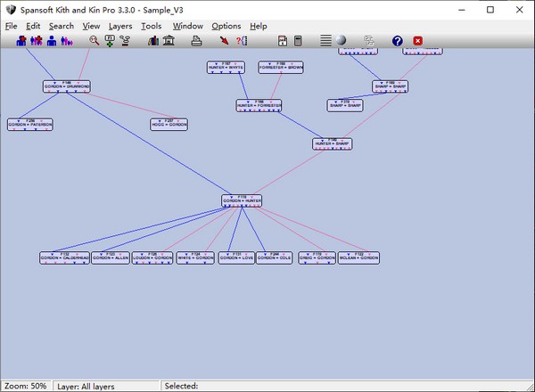Open the Tools menu
This screenshot has height=392, width=535.
tap(152, 26)
